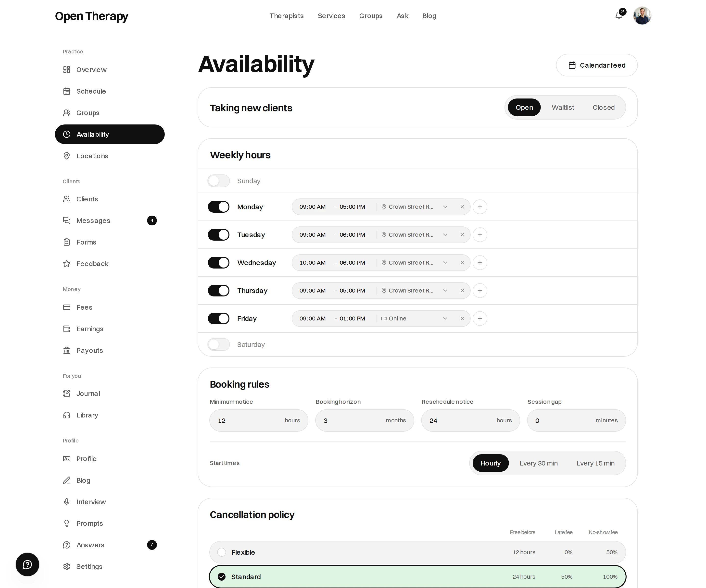Add another time slot to Monday
This screenshot has width=706, height=588.
(480, 207)
